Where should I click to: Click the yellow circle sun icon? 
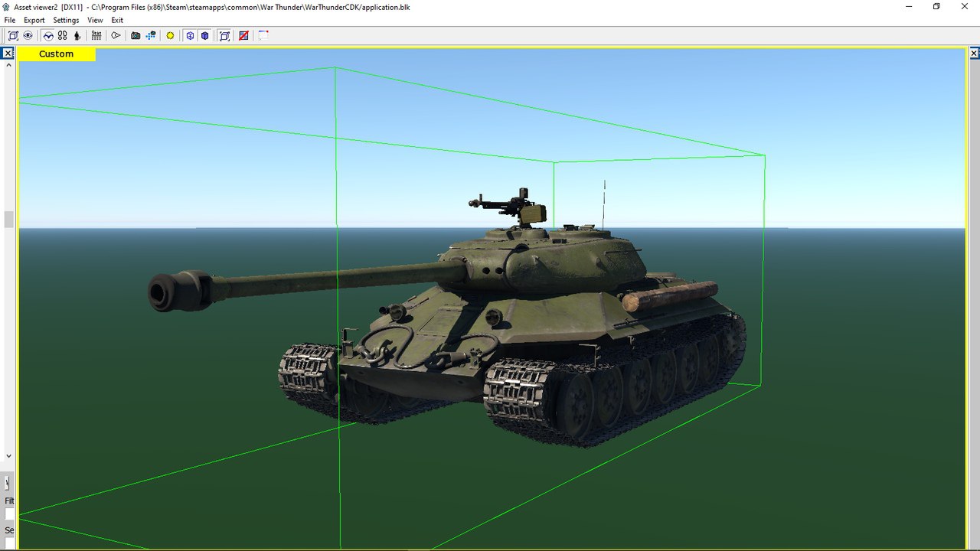170,35
